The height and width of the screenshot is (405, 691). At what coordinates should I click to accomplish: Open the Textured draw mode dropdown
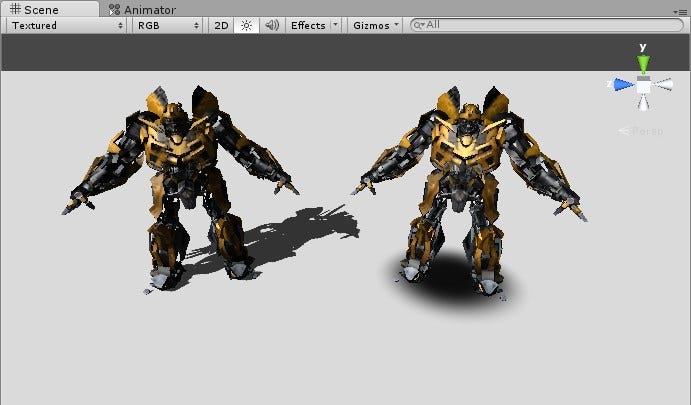pos(67,26)
